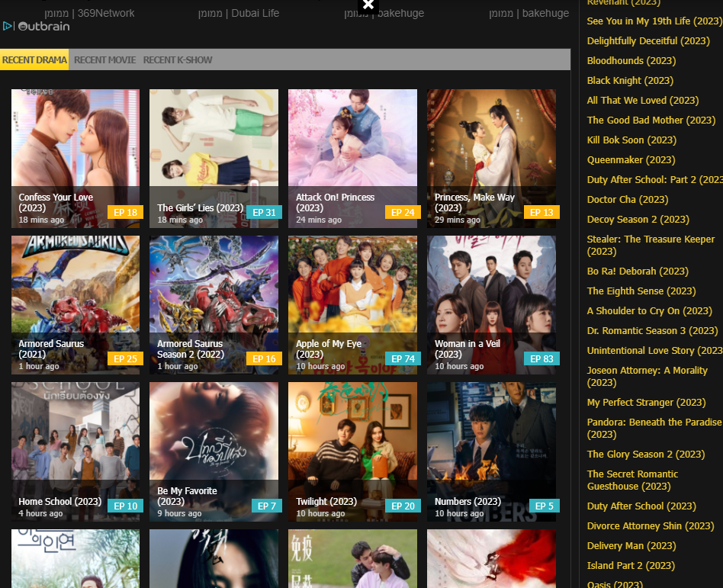
Task: Switch to the RECENT K-SHOW tab
Action: point(178,60)
